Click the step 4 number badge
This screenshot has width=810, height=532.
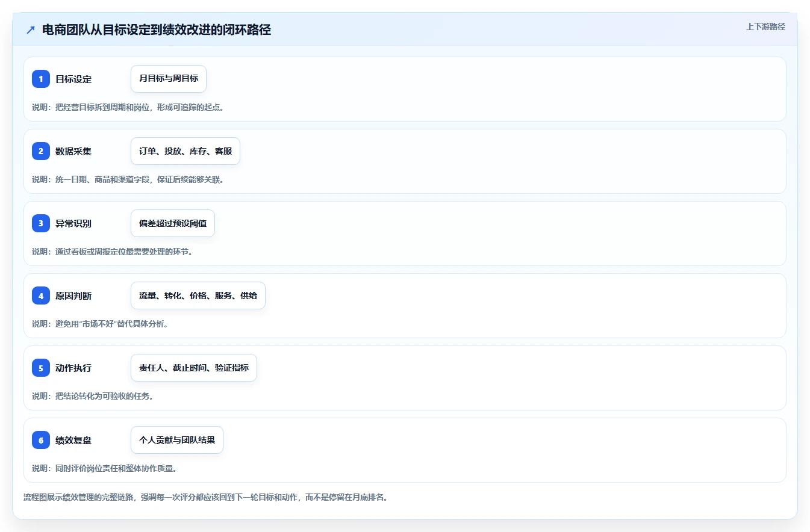coord(41,295)
